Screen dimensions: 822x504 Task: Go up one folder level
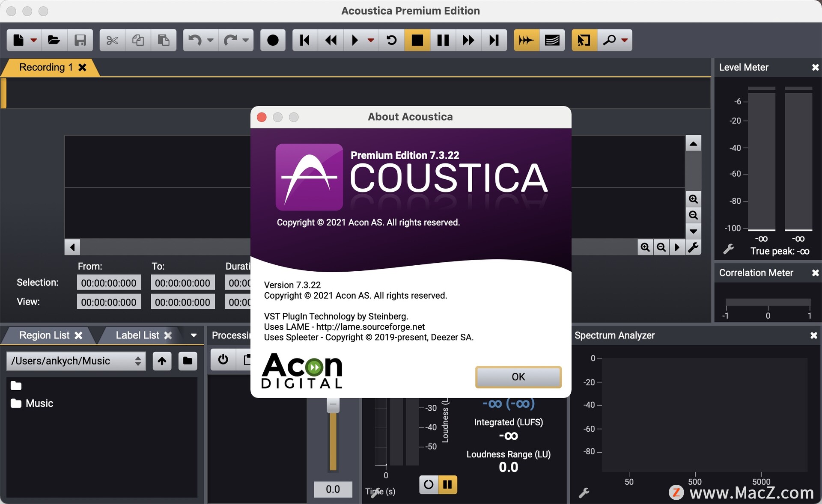[x=162, y=361]
